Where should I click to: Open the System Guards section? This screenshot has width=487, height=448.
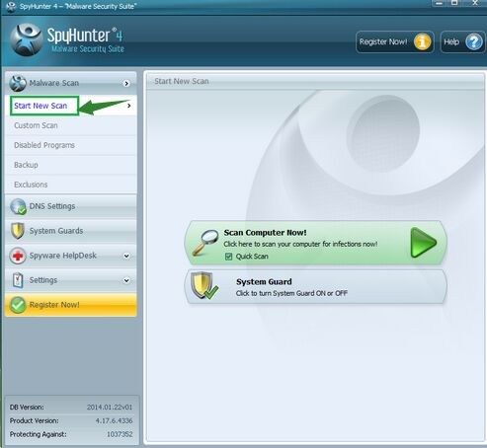pyautogui.click(x=71, y=231)
